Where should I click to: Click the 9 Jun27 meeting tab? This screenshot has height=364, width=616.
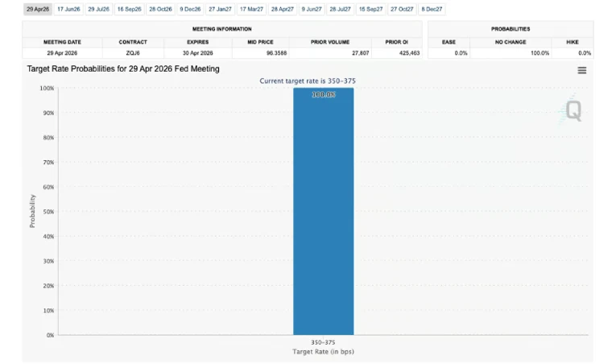[311, 10]
